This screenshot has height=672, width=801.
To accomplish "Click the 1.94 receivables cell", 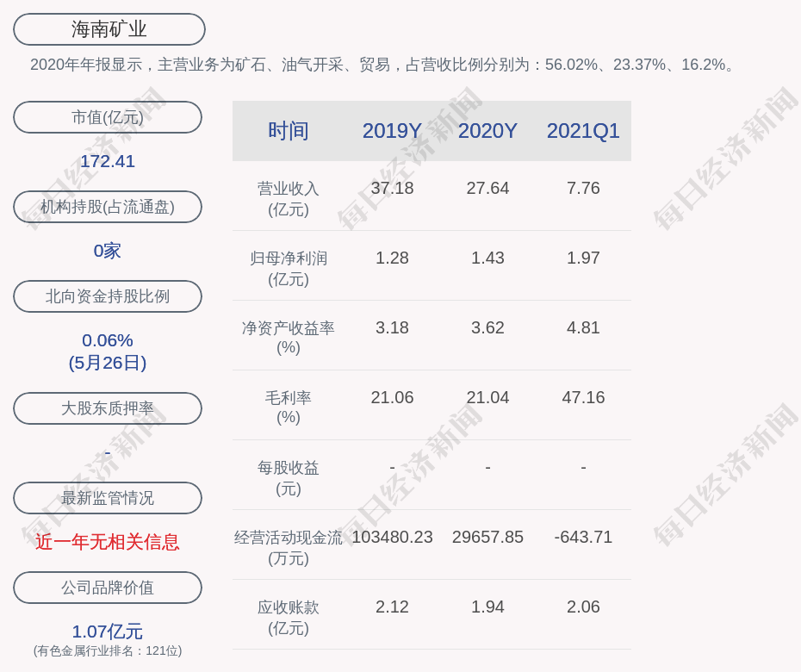I will 487,607.
